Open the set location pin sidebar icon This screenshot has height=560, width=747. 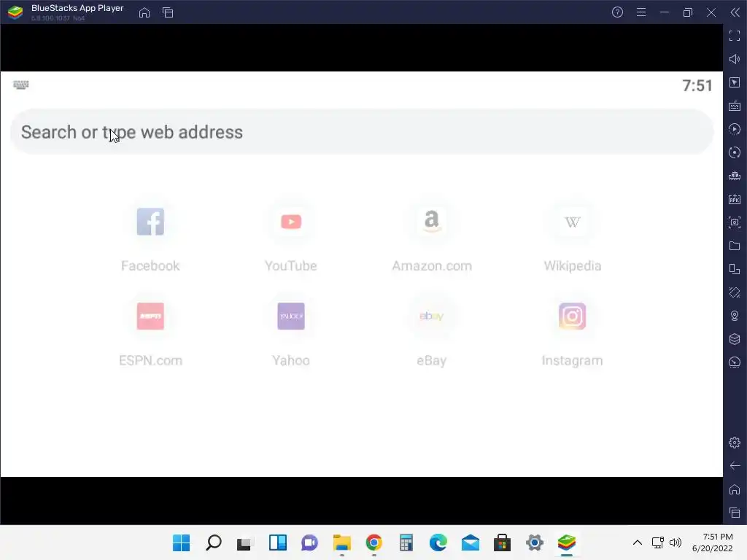735,316
